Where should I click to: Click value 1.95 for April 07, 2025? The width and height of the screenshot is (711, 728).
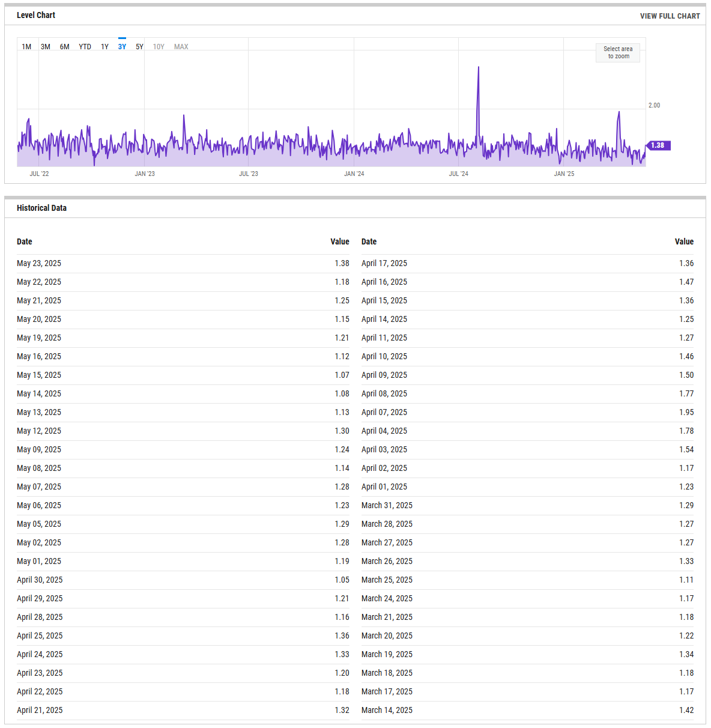pyautogui.click(x=686, y=412)
